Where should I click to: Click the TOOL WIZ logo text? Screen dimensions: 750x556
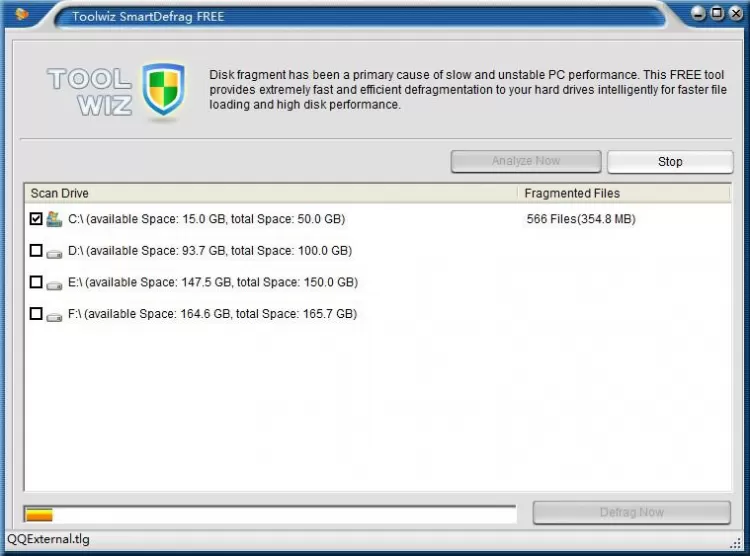pyautogui.click(x=89, y=91)
